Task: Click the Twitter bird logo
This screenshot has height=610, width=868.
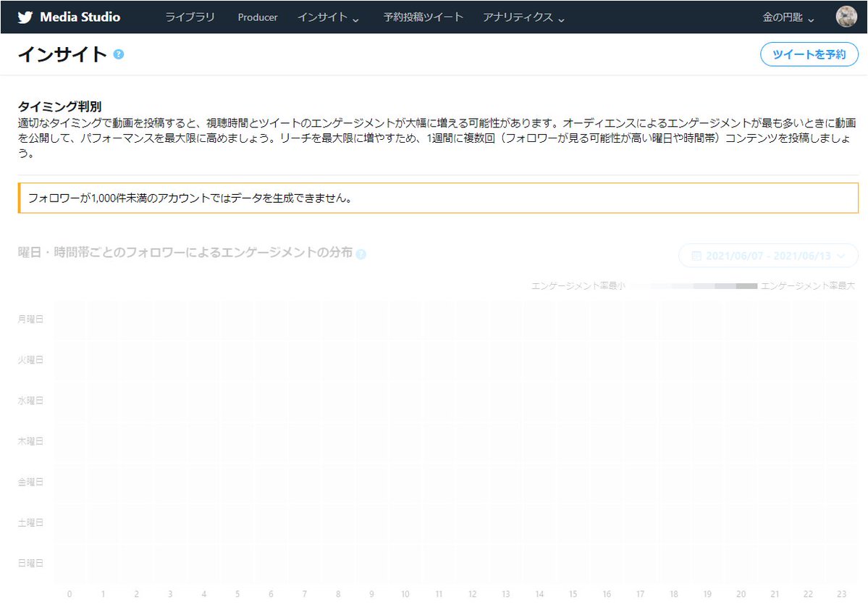Action: click(25, 17)
